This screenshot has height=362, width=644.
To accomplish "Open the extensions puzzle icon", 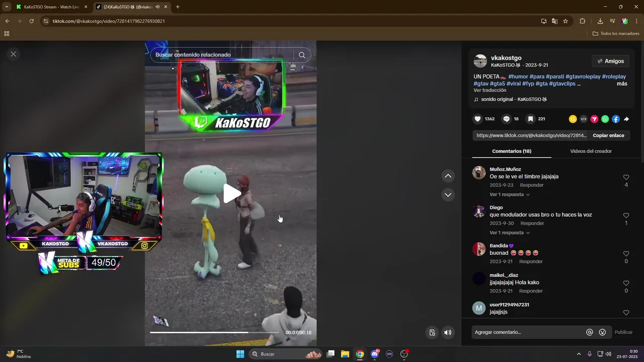I will point(583,21).
